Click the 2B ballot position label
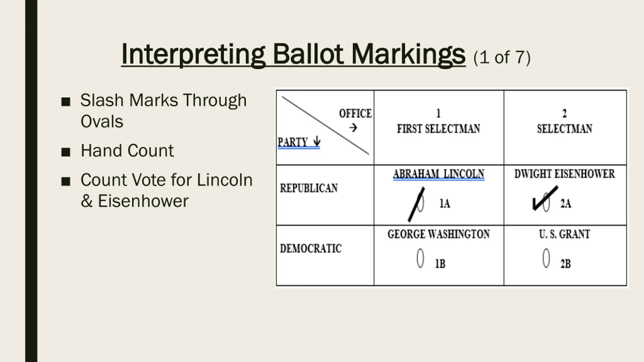 tap(565, 264)
